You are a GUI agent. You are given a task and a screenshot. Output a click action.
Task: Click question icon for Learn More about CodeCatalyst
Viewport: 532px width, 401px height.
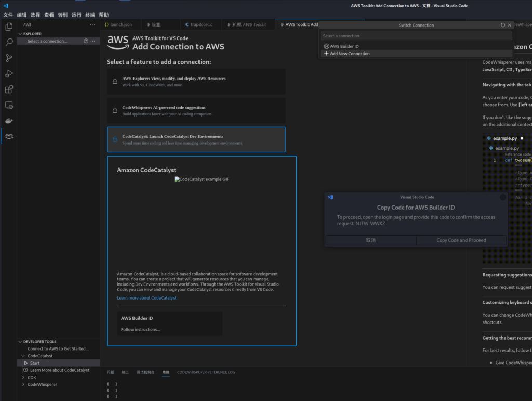25,370
